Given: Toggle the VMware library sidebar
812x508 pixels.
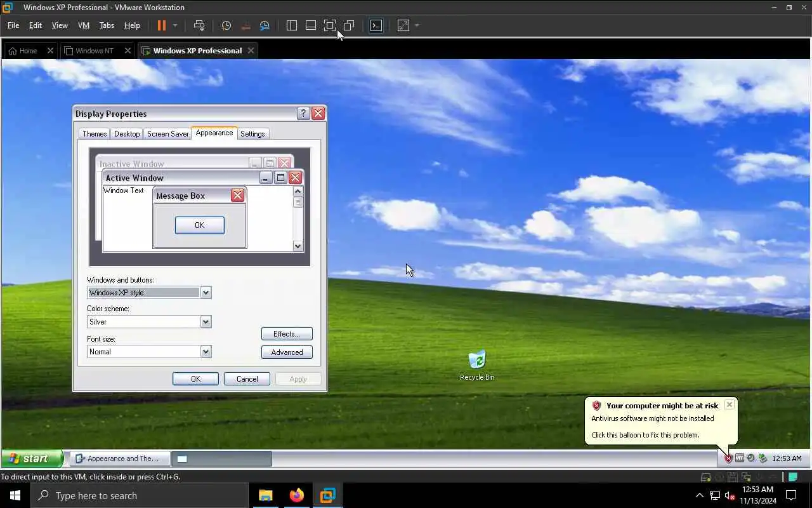Looking at the screenshot, I should click(x=292, y=25).
